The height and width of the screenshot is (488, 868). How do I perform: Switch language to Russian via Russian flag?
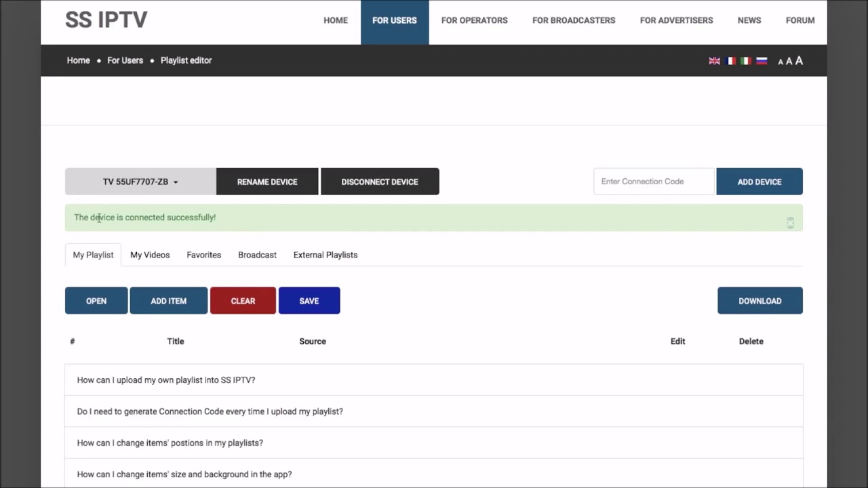[762, 61]
